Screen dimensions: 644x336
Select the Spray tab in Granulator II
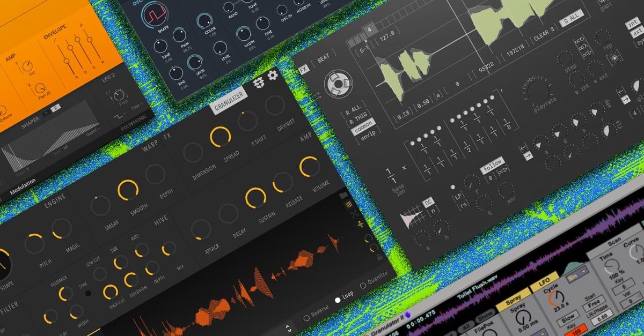(x=513, y=300)
